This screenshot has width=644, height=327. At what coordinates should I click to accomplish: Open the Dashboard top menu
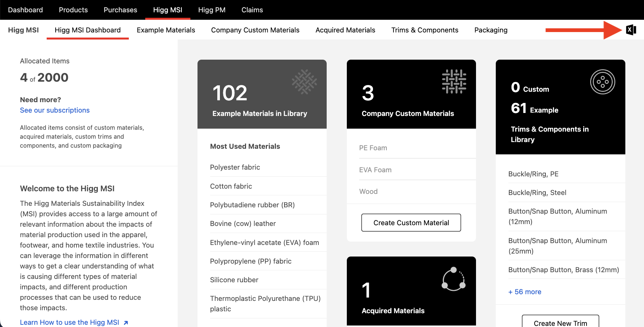[x=25, y=10]
